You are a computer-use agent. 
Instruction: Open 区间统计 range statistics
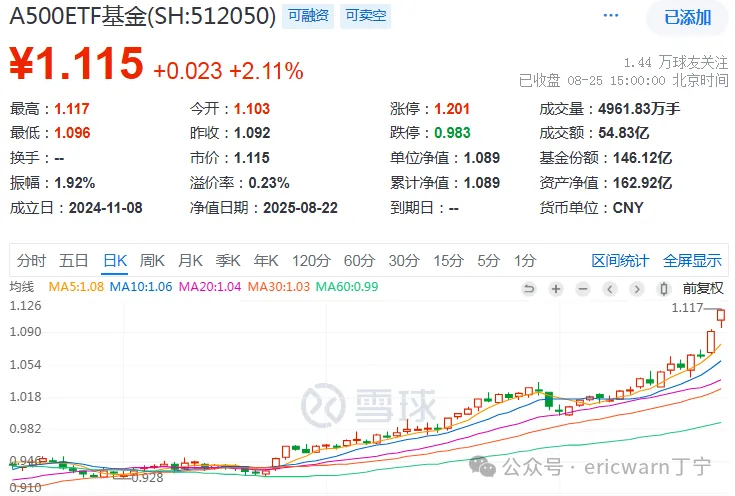(620, 260)
